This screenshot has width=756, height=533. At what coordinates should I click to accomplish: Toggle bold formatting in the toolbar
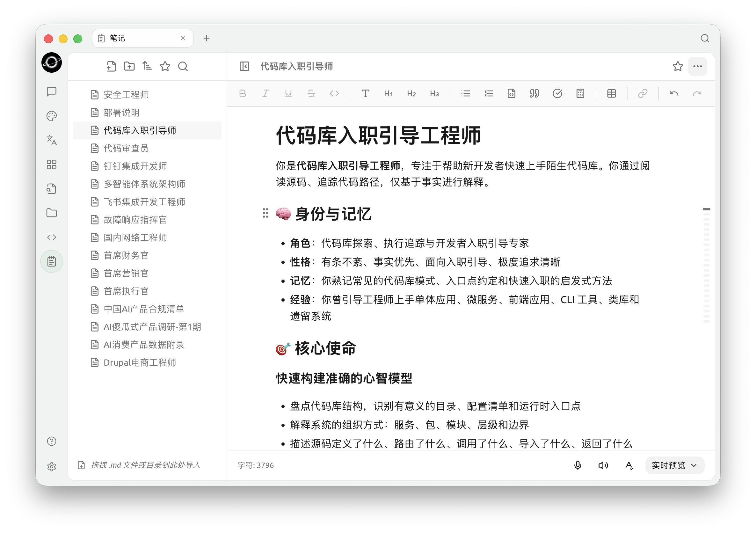point(242,93)
